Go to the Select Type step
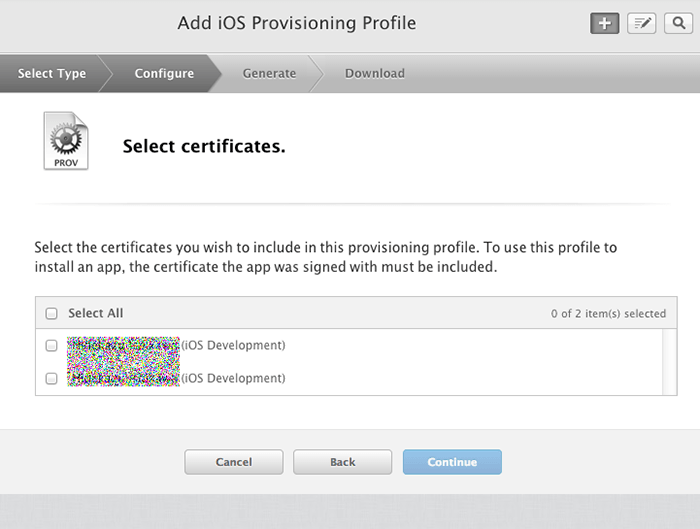 [x=52, y=73]
